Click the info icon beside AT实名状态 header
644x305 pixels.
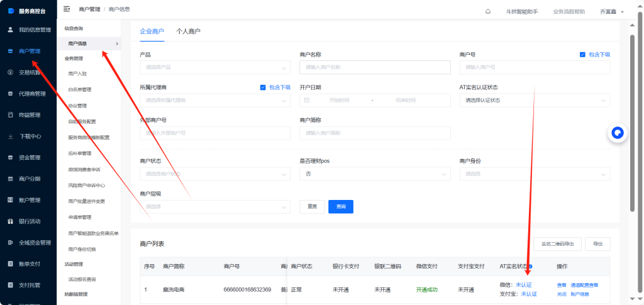click(530, 267)
